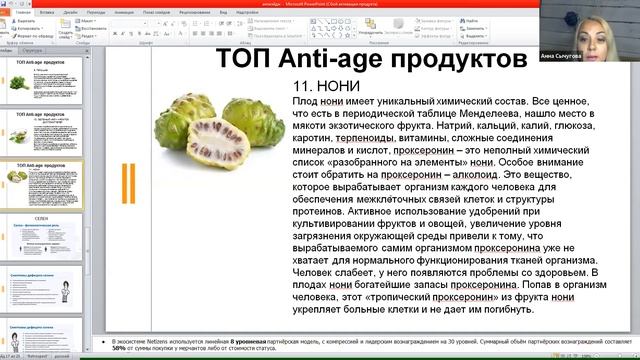Toggle italic formatting (К)

tap(122, 33)
